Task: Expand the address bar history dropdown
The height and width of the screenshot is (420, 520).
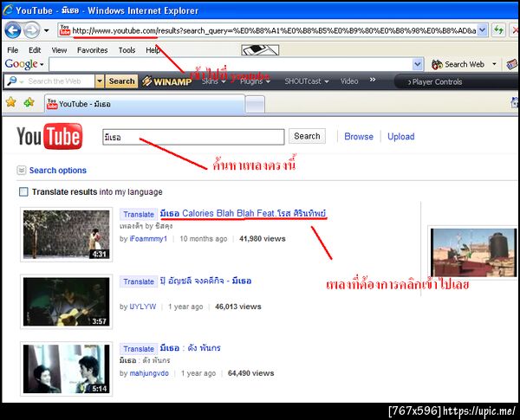Action: [x=483, y=30]
